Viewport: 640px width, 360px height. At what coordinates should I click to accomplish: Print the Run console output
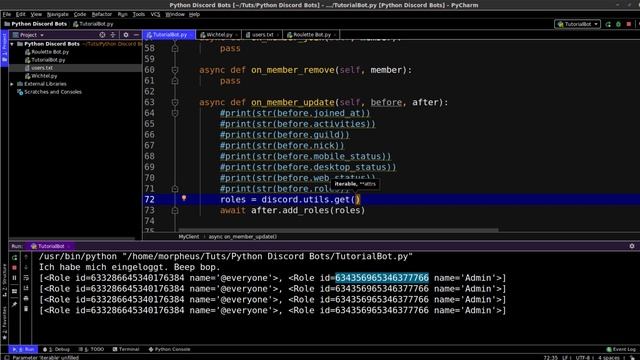point(26,299)
